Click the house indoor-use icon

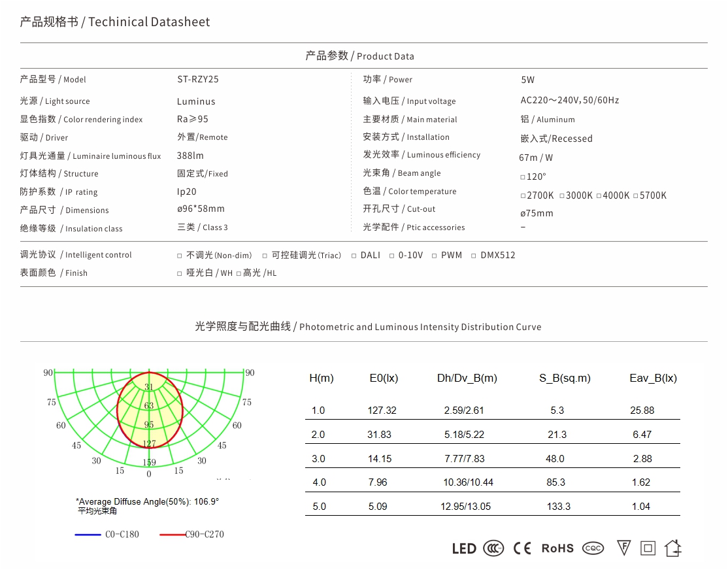pos(673,548)
